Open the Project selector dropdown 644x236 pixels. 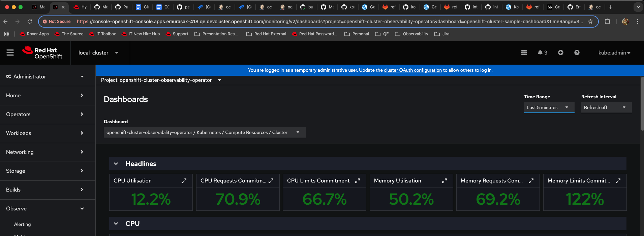pyautogui.click(x=161, y=80)
